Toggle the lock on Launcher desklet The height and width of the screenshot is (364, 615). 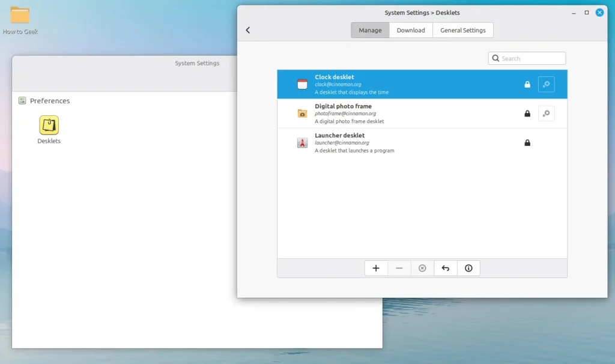(x=527, y=142)
